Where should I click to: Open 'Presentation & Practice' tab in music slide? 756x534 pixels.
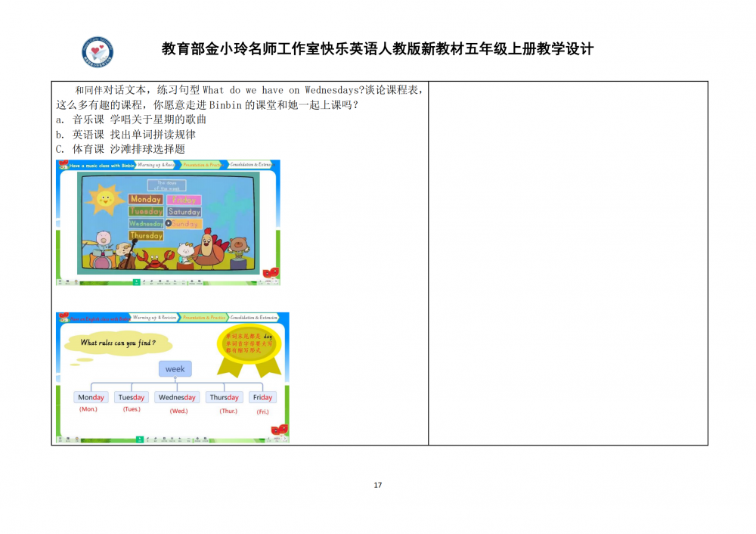pyautogui.click(x=202, y=165)
